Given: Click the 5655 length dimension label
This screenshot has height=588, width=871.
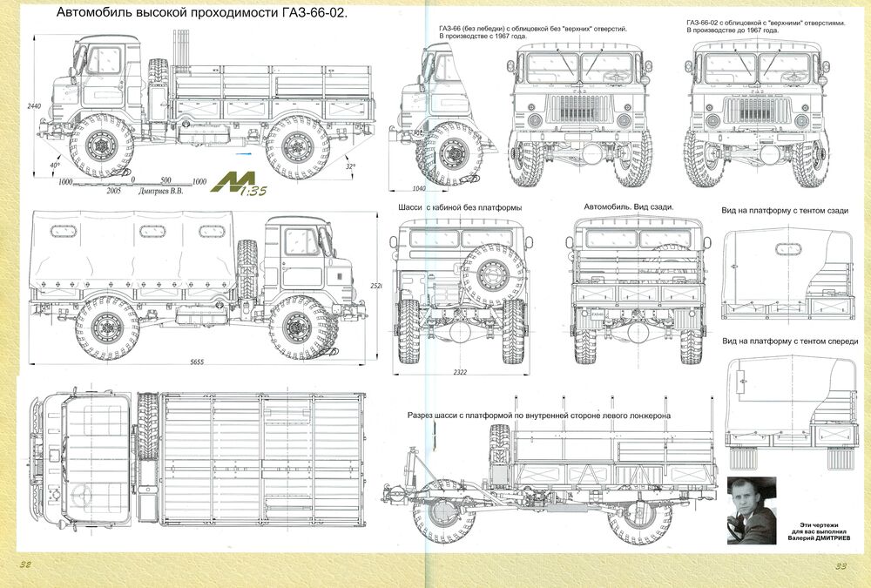Looking at the screenshot, I should point(197,362).
